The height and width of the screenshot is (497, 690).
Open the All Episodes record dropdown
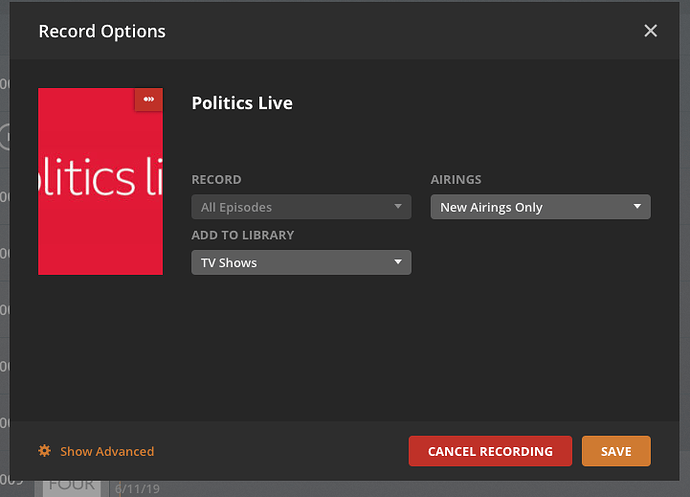pos(300,207)
